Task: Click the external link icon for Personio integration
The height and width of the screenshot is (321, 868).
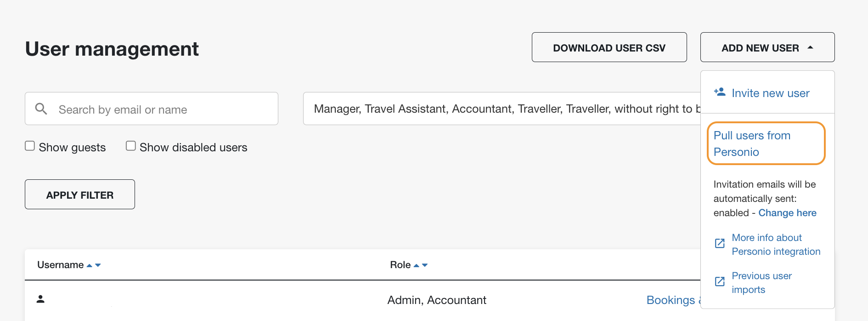Action: pyautogui.click(x=720, y=243)
